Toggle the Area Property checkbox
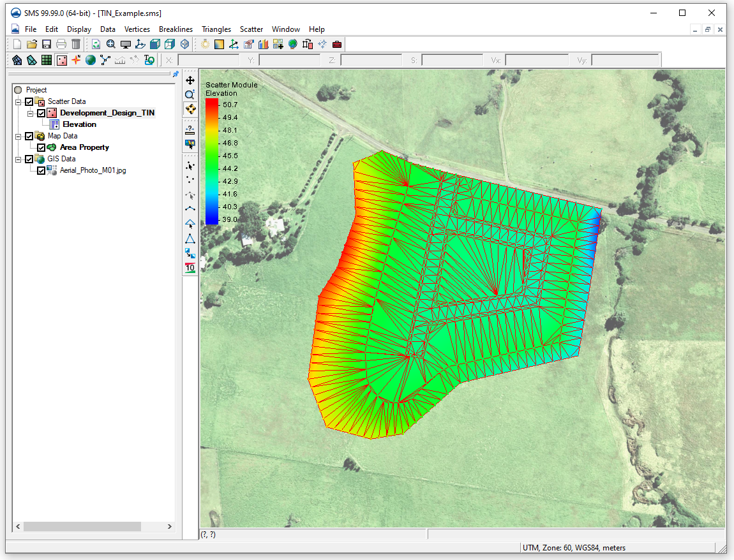Image resolution: width=734 pixels, height=560 pixels. 41,147
